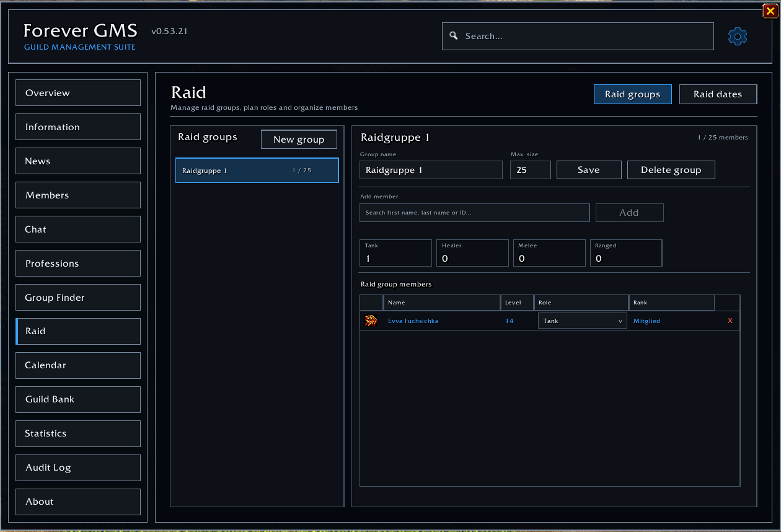Click the Rank column header

[671, 303]
